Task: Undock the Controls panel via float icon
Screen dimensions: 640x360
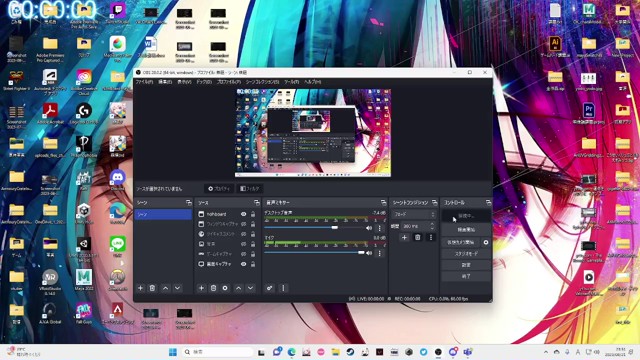Action: tap(488, 202)
